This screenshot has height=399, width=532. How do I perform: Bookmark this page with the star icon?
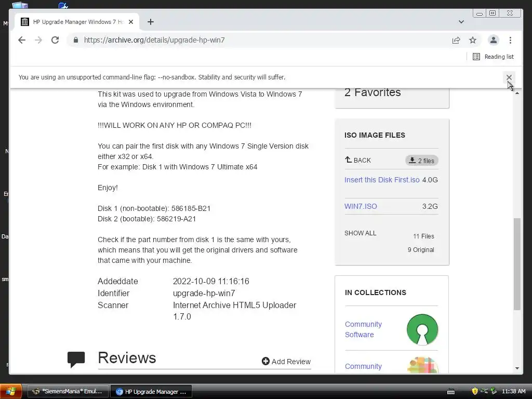click(x=473, y=40)
